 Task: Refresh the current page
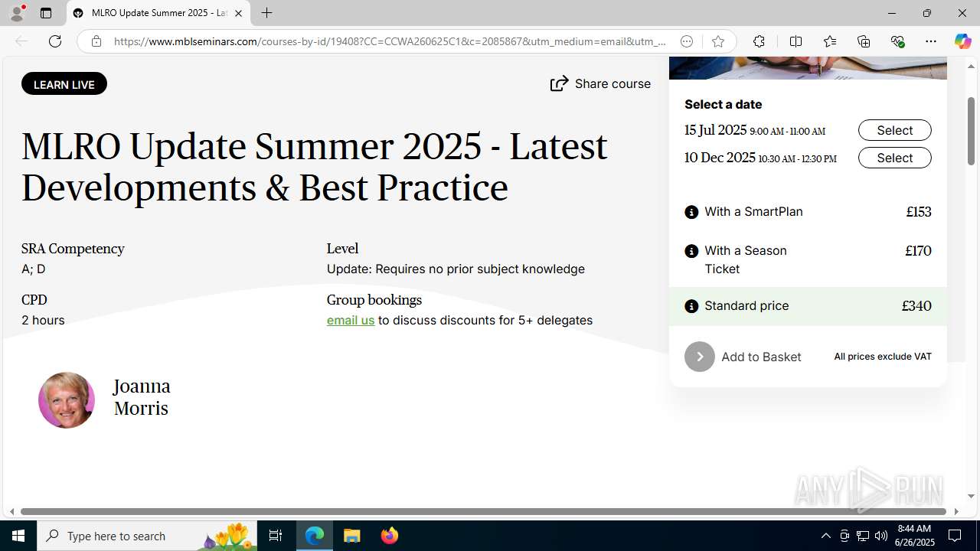coord(55,41)
